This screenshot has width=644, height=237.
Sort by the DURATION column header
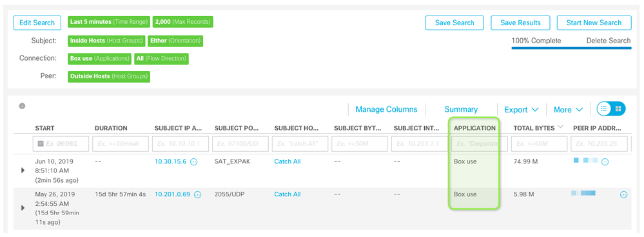(x=111, y=129)
